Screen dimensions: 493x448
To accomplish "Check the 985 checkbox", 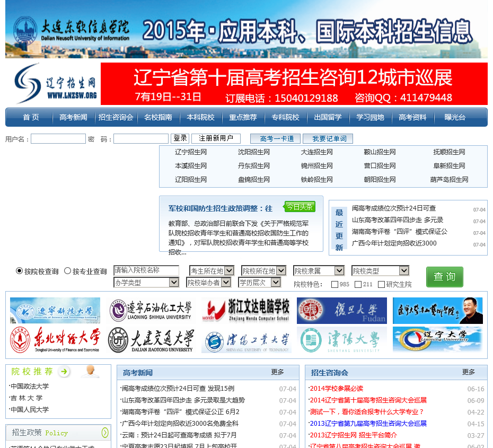I will tap(335, 284).
